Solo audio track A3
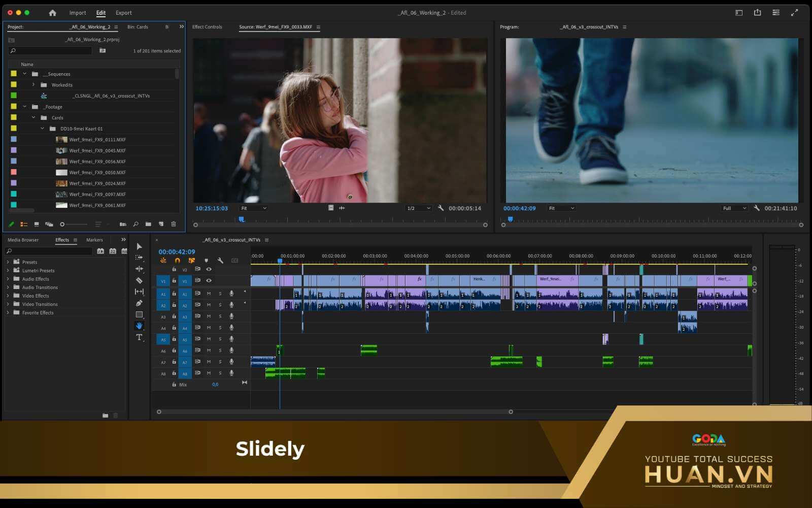The height and width of the screenshot is (508, 812). point(220,316)
